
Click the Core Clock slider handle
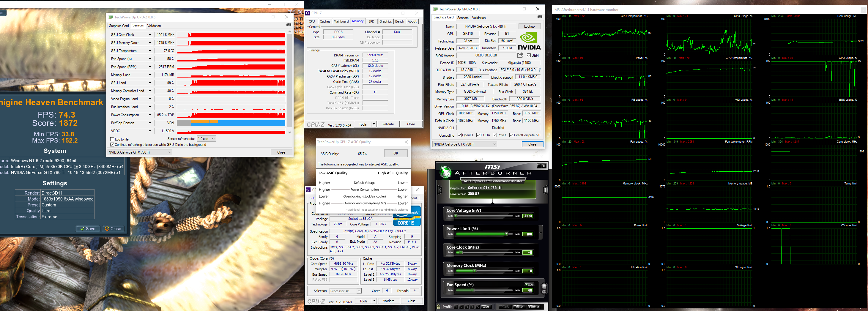pyautogui.click(x=461, y=252)
